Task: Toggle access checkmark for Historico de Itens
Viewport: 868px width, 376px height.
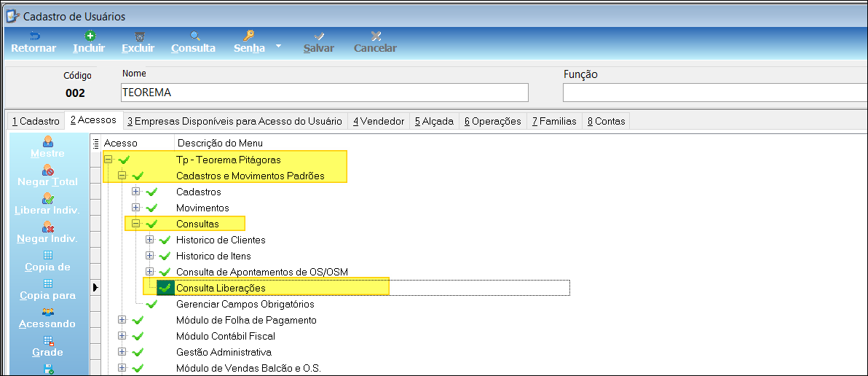Action: tap(165, 256)
